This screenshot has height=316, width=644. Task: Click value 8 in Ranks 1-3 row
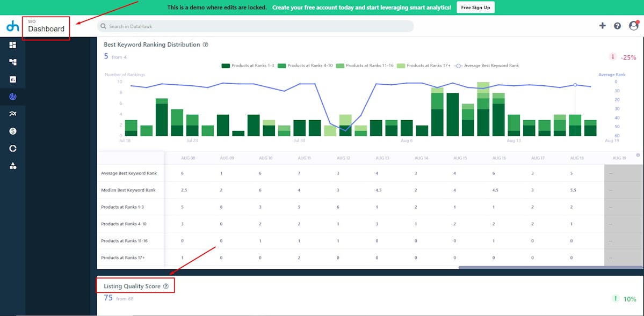(x=221, y=207)
